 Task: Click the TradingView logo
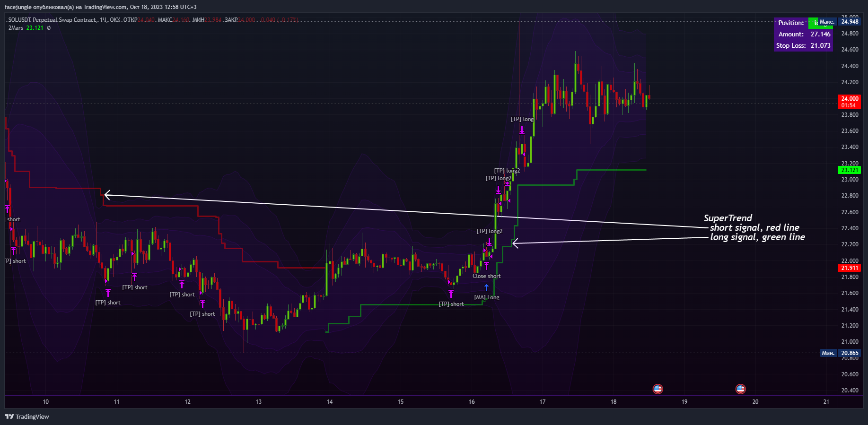coord(27,416)
